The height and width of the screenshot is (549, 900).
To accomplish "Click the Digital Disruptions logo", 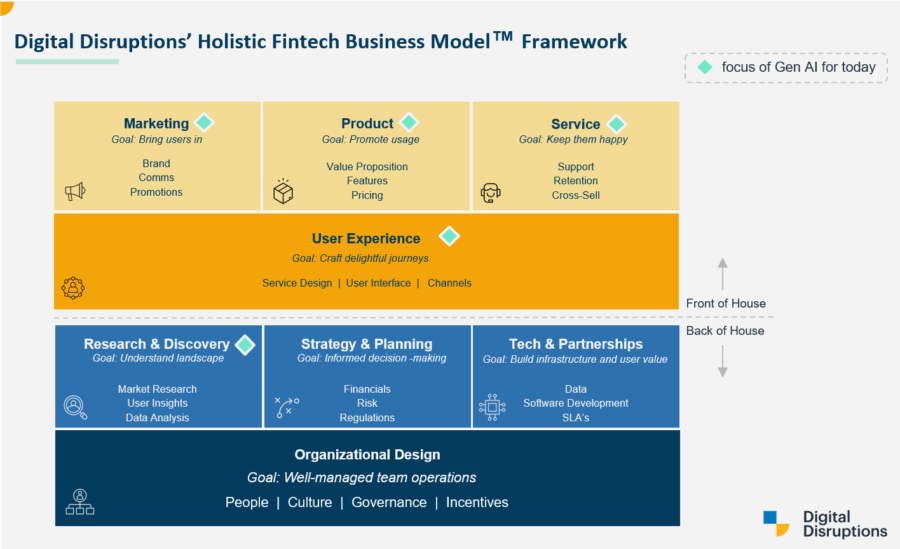I will point(824,523).
